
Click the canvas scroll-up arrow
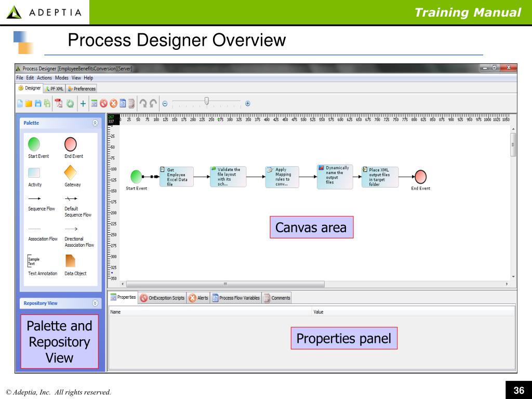click(513, 129)
